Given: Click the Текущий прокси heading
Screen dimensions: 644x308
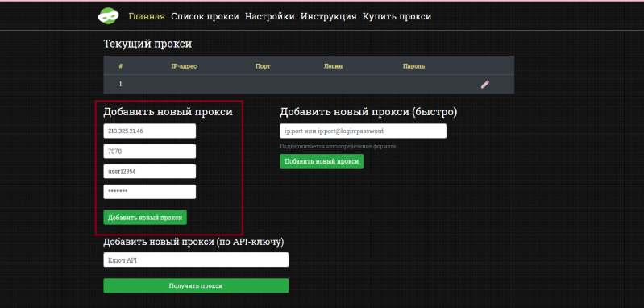Looking at the screenshot, I should coord(147,44).
